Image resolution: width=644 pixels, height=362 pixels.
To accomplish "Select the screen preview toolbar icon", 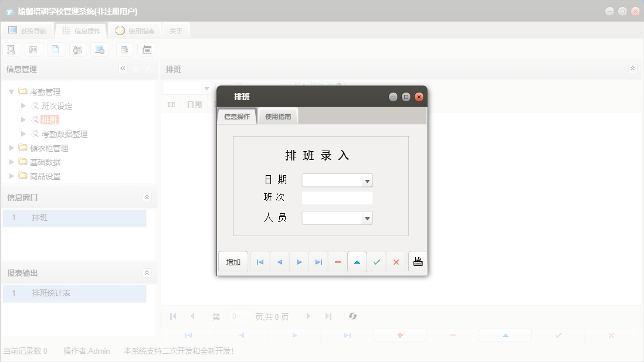I will point(100,49).
